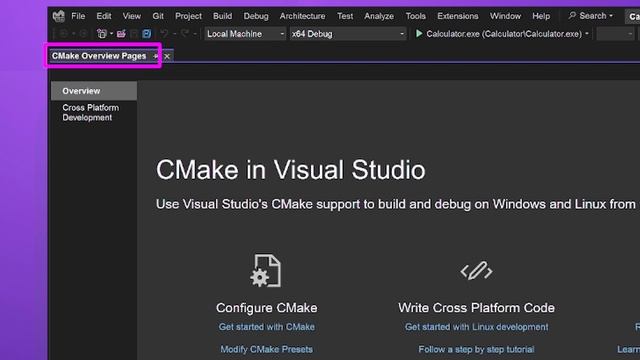Open the Local Machine target dropdown
The image size is (640, 360).
tap(245, 34)
